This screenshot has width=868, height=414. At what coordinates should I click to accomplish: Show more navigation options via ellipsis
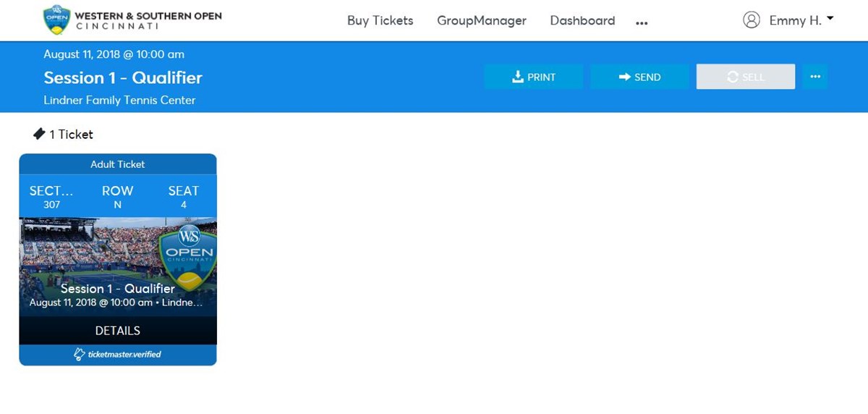642,23
